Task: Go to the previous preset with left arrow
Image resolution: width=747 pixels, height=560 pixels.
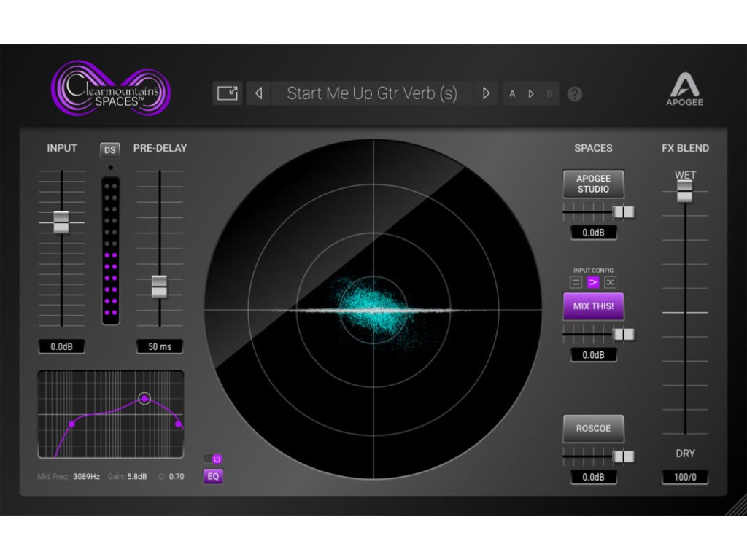Action: pyautogui.click(x=258, y=93)
